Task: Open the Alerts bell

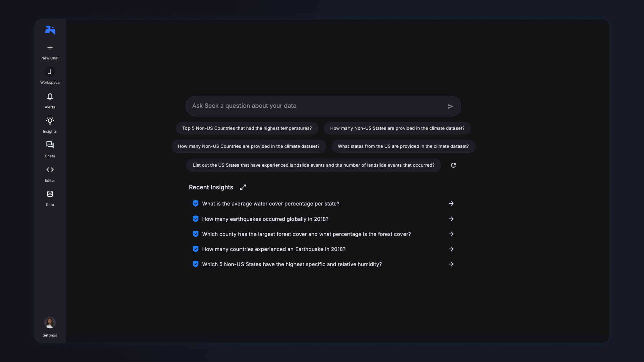Action: pos(50,97)
